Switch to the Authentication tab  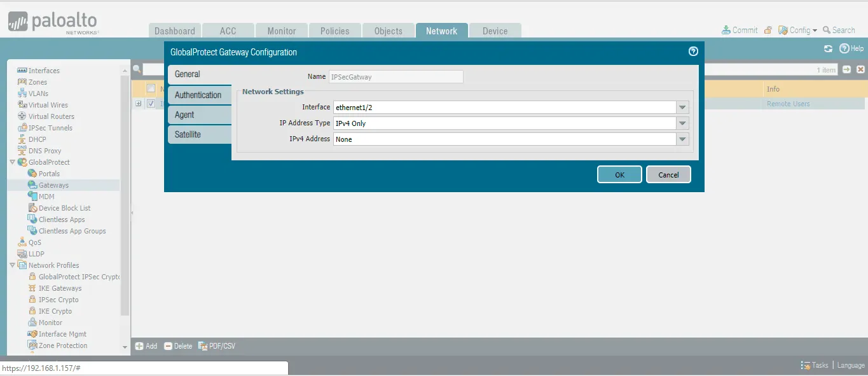tap(198, 95)
